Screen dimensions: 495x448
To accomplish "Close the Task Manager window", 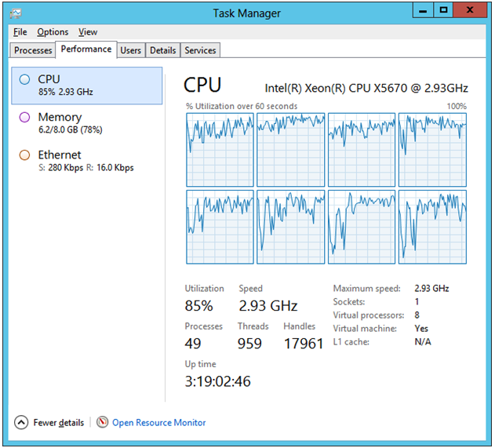I will click(x=470, y=10).
